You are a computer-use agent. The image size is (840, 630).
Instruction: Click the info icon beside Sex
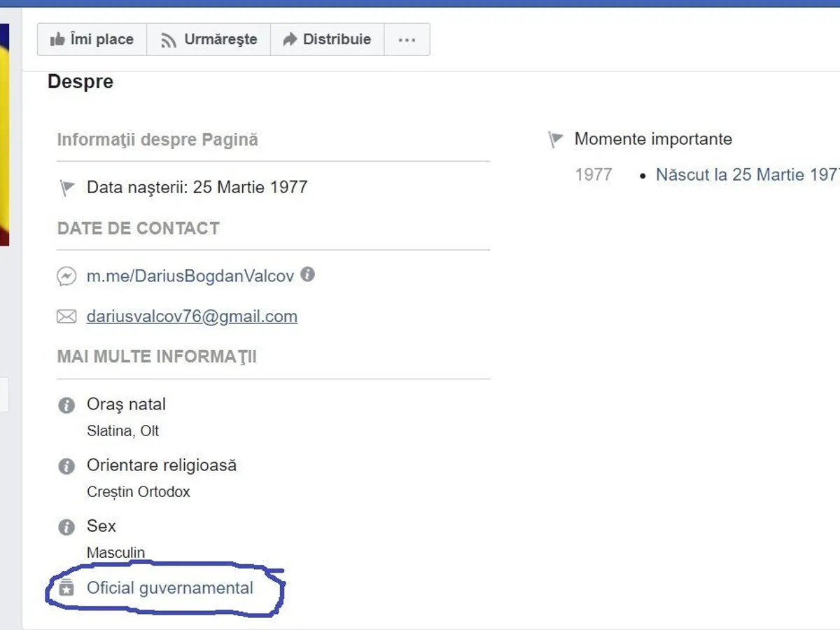coord(66,527)
